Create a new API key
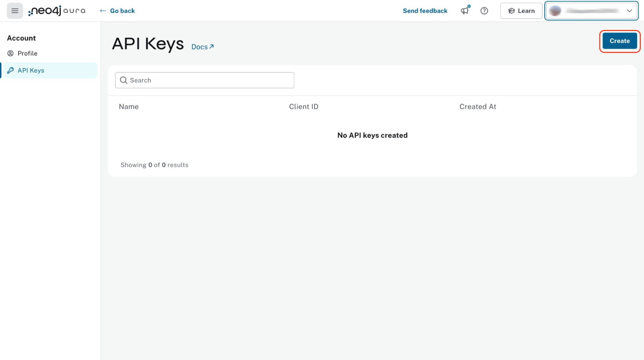This screenshot has width=644, height=360. coord(619,41)
